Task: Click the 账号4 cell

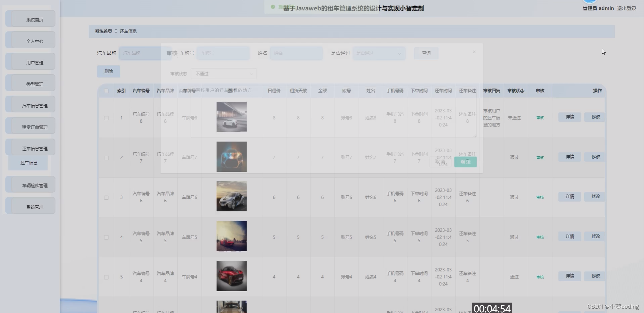Action: [x=346, y=277]
